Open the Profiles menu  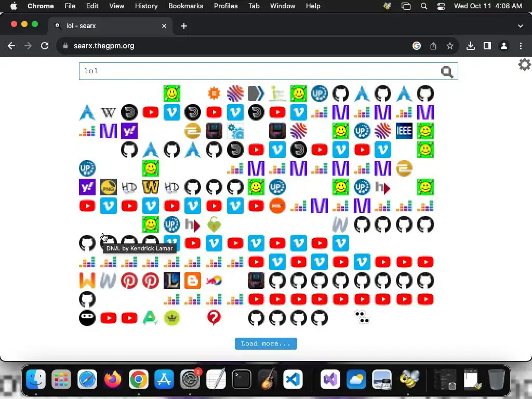(x=225, y=6)
